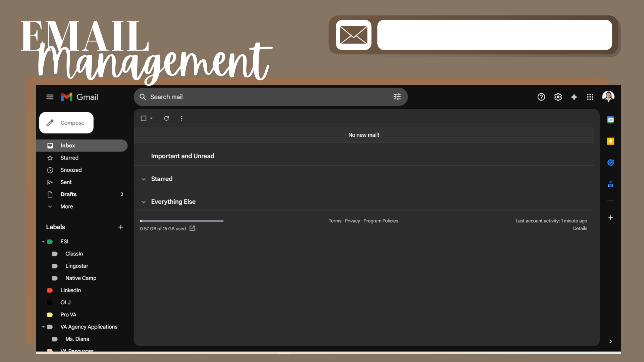Open the account activity Details link
The width and height of the screenshot is (644, 362).
(580, 228)
